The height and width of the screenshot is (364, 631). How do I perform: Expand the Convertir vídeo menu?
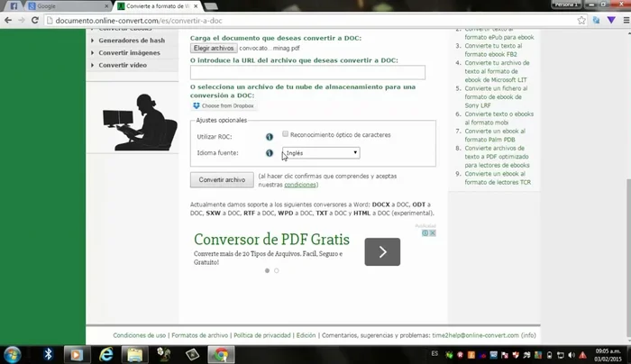[x=123, y=65]
